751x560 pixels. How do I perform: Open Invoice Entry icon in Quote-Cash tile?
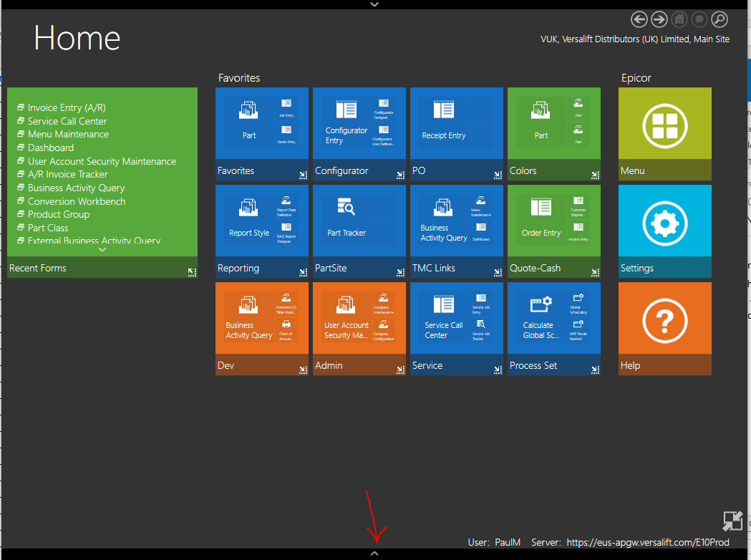point(578,232)
